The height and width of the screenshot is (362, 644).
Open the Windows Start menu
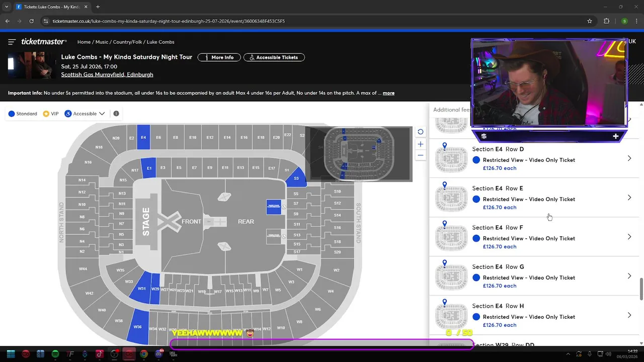[11, 354]
